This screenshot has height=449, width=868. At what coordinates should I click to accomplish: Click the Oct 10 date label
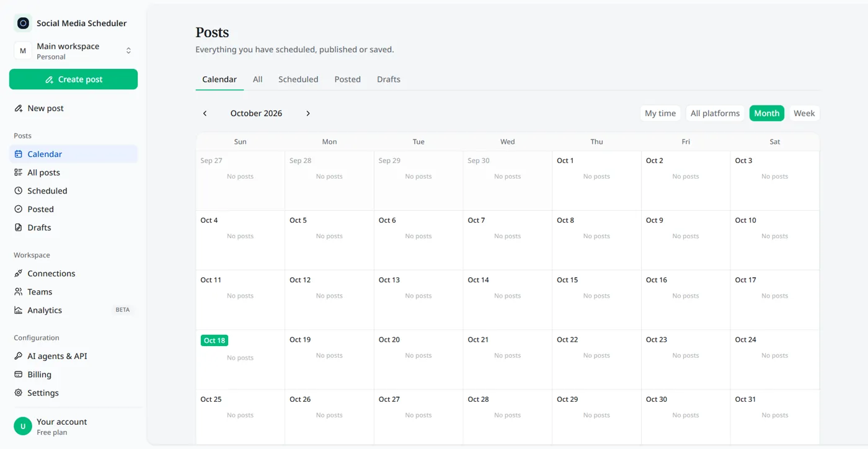pos(746,220)
